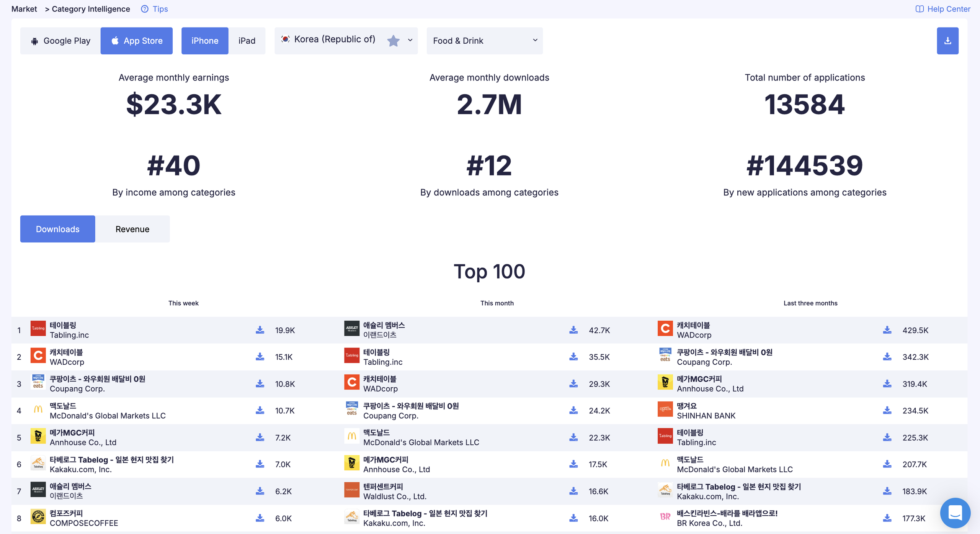
Task: Switch to iPad device
Action: (x=247, y=41)
